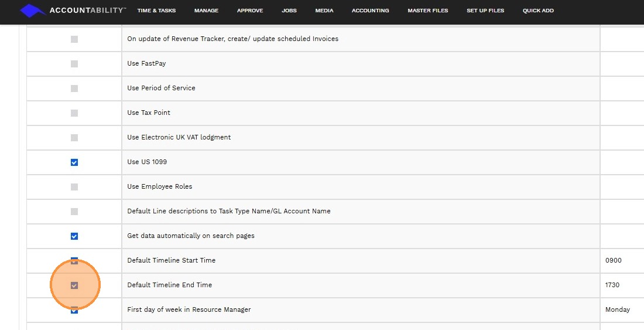644x330 pixels.
Task: Toggle the Default Timeline End Time checkbox
Action: tap(74, 285)
